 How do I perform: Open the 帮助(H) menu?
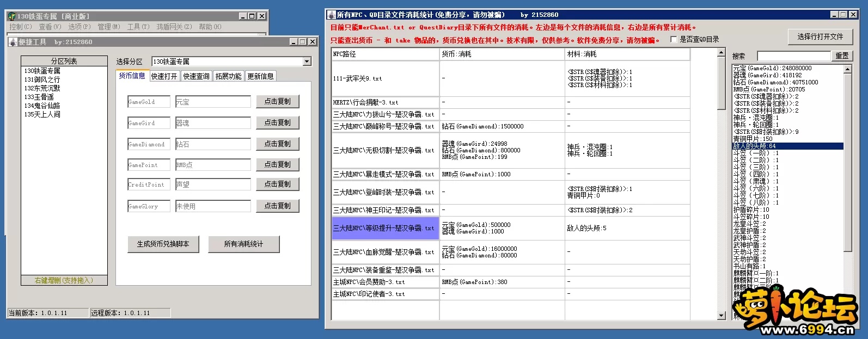click(210, 27)
